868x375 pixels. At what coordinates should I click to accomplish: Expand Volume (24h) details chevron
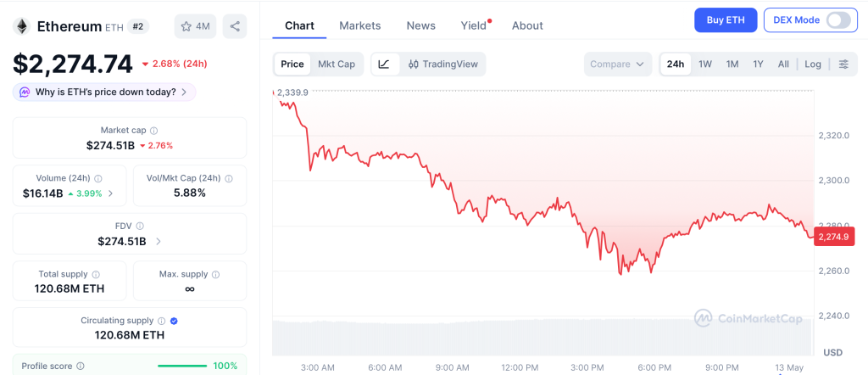[111, 193]
